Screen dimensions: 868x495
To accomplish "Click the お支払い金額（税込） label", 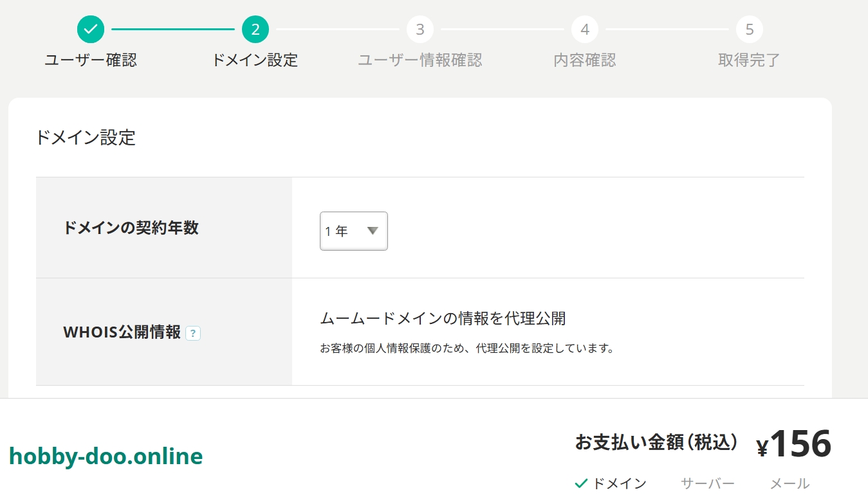I will click(x=656, y=442).
